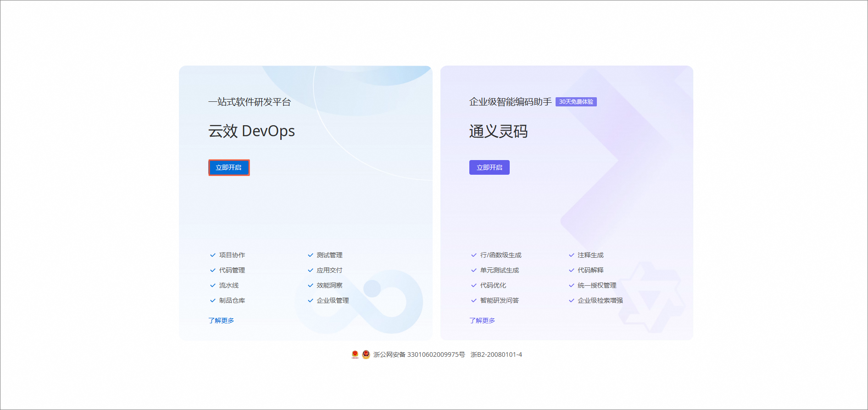Click checkmark icon beside 单元测试生成

click(x=474, y=270)
